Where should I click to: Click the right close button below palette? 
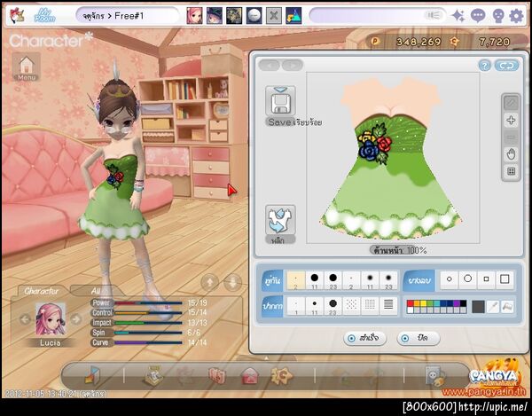click(419, 338)
